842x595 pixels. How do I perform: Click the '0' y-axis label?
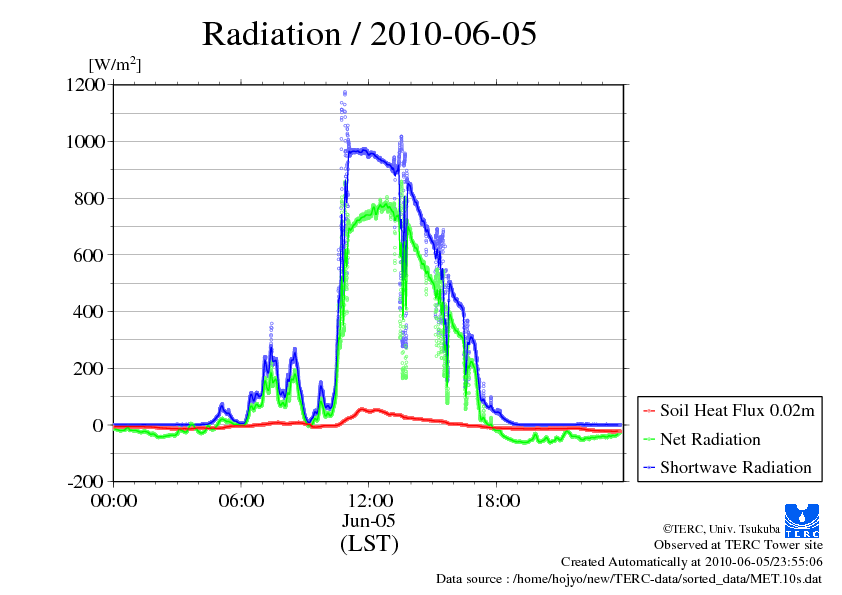(98, 425)
